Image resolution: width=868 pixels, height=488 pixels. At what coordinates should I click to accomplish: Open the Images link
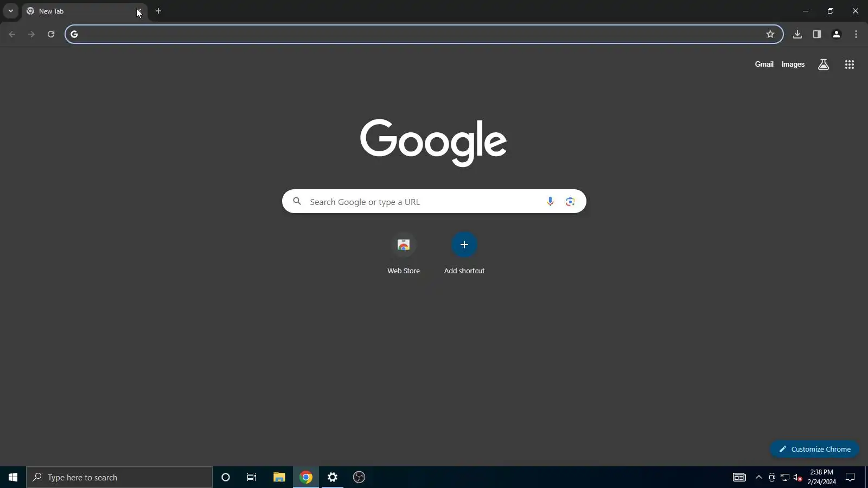tap(793, 64)
